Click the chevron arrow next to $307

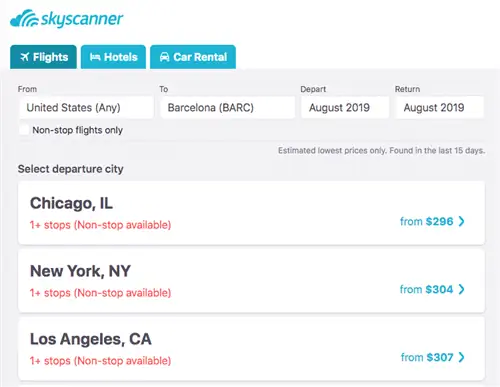point(461,357)
